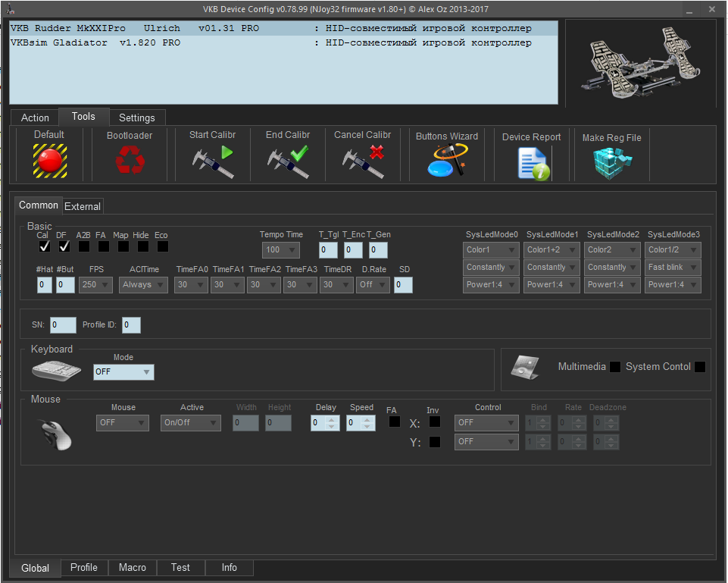728x583 pixels.
Task: Expand the AClTime dropdown set to Always
Action: click(x=143, y=285)
